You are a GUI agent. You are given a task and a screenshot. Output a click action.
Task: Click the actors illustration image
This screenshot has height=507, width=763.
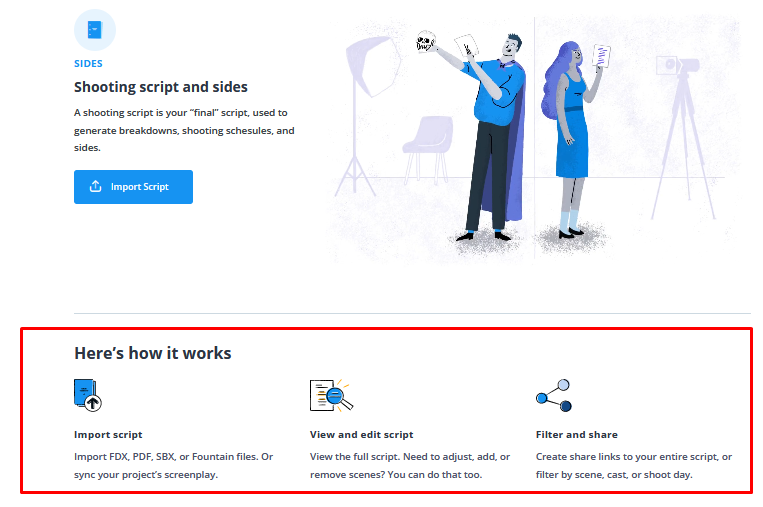(534, 139)
